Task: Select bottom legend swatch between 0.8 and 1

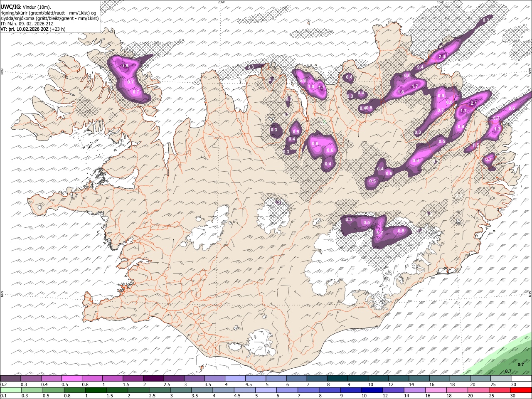Action: click(74, 390)
